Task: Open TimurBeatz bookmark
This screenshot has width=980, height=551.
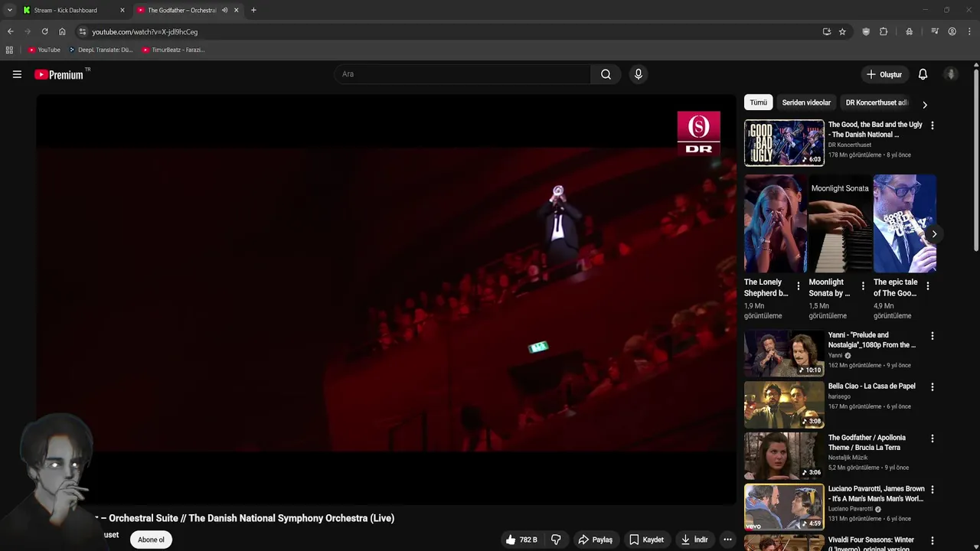Action: tap(173, 50)
